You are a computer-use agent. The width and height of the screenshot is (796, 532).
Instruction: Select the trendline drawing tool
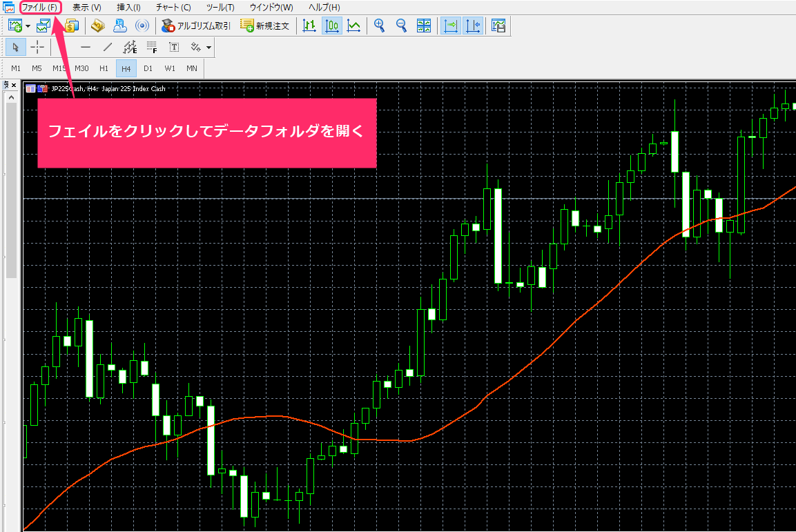pos(107,47)
